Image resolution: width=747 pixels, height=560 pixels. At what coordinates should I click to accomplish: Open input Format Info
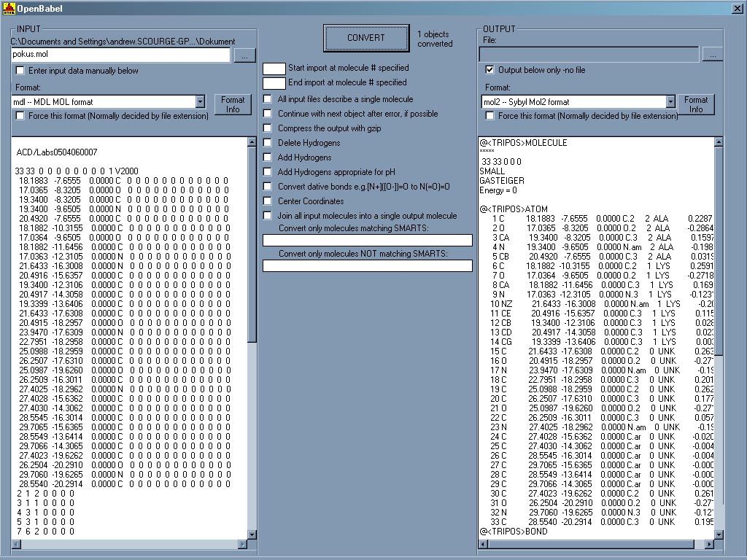coord(233,104)
